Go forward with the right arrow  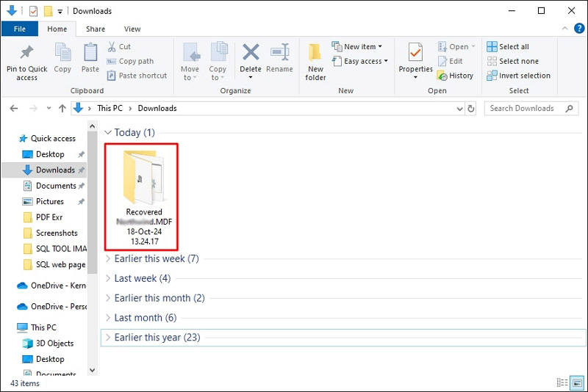(33, 109)
